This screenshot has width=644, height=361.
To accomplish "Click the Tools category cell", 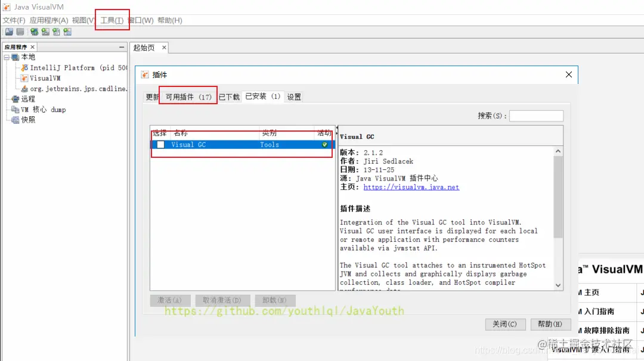I will 270,144.
